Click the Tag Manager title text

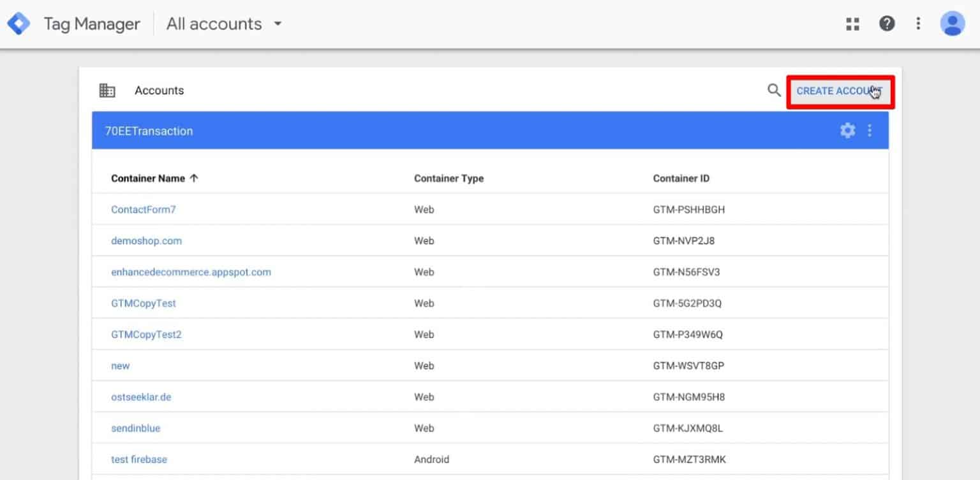pos(91,23)
